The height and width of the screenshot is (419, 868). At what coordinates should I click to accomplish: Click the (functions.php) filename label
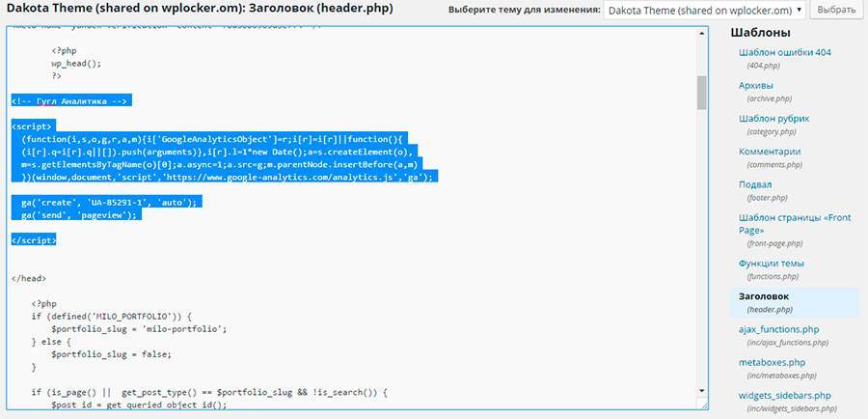tap(773, 276)
